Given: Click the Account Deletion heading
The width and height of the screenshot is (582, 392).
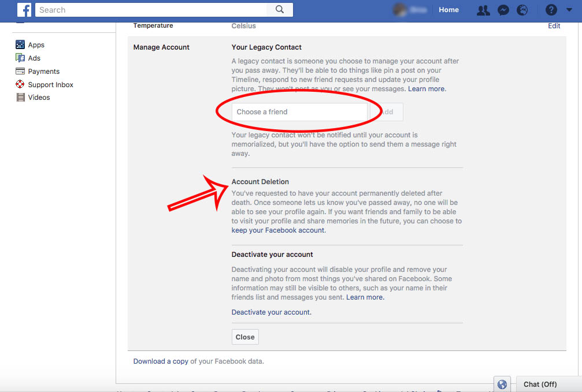Looking at the screenshot, I should click(260, 182).
